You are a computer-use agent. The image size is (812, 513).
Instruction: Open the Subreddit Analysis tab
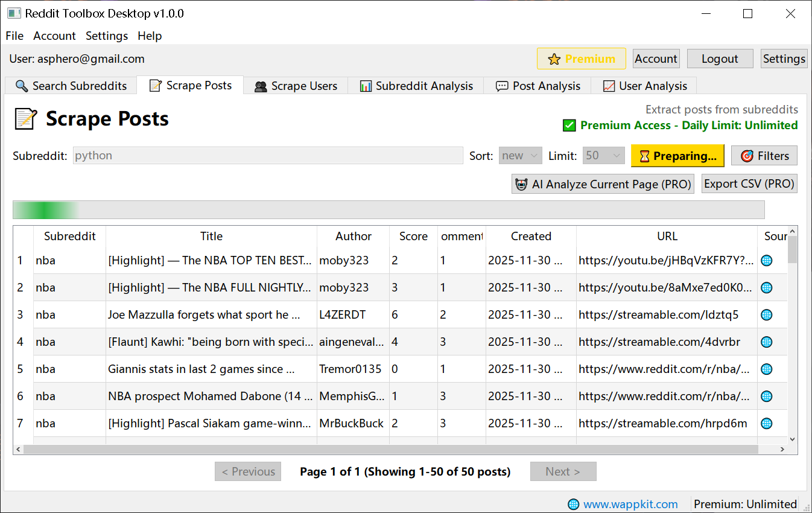(x=416, y=86)
